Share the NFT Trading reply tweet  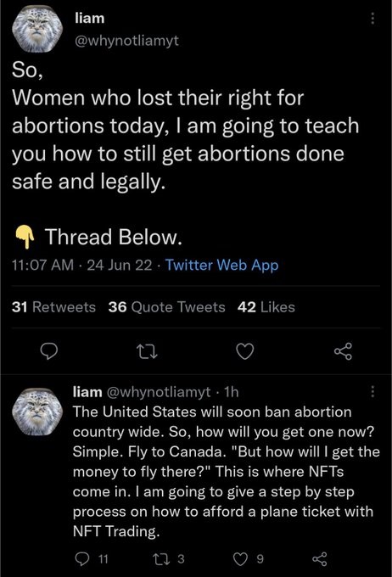click(320, 559)
